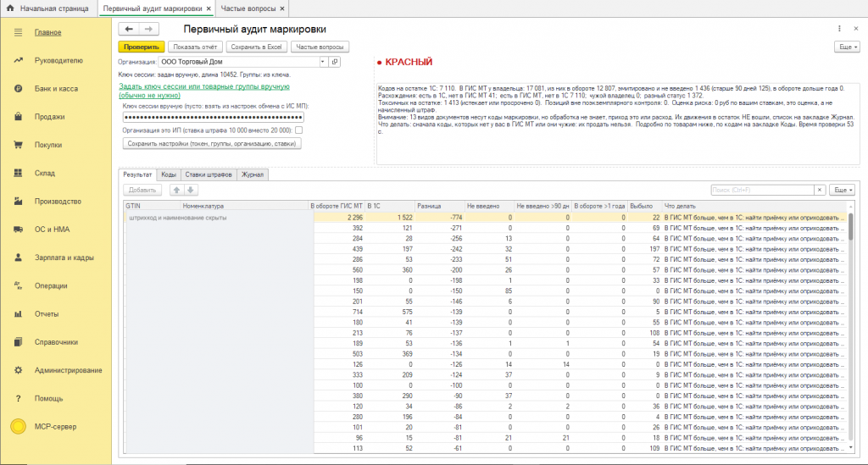Click the Сохранить в Excel button

[x=256, y=47]
